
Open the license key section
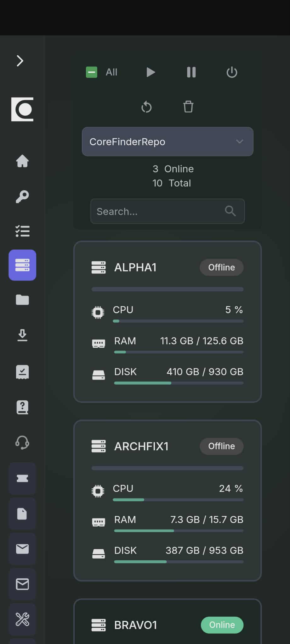[x=22, y=196]
